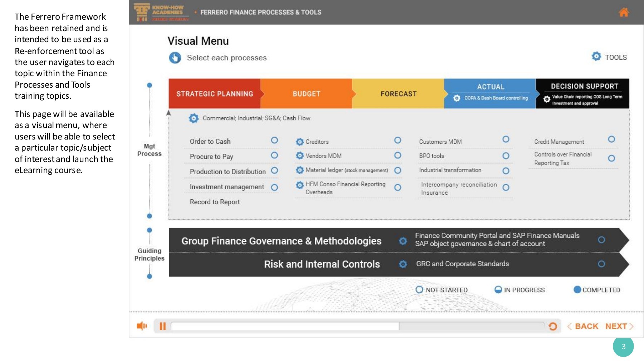Click the replay circular arrow icon
Image resolution: width=644 pixels, height=362 pixels.
[x=553, y=326]
